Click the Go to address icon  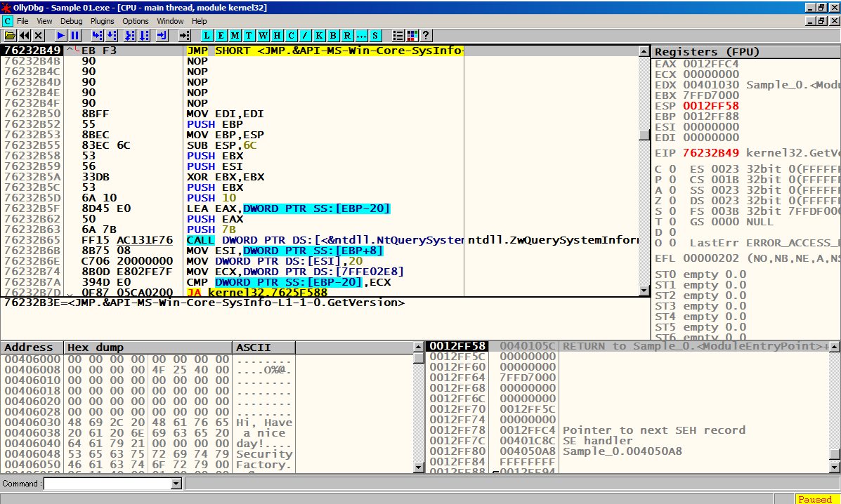click(185, 35)
